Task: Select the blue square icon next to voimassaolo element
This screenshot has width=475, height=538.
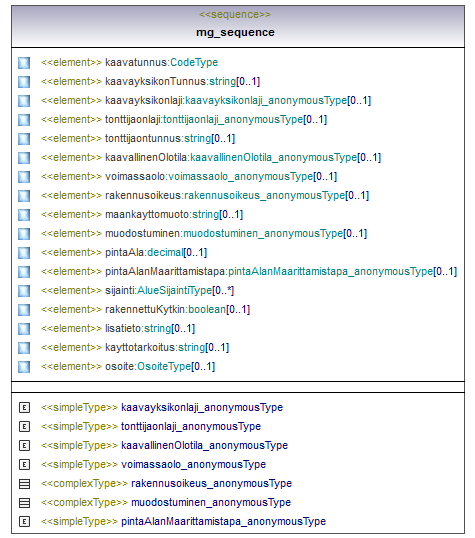Action: [24, 177]
